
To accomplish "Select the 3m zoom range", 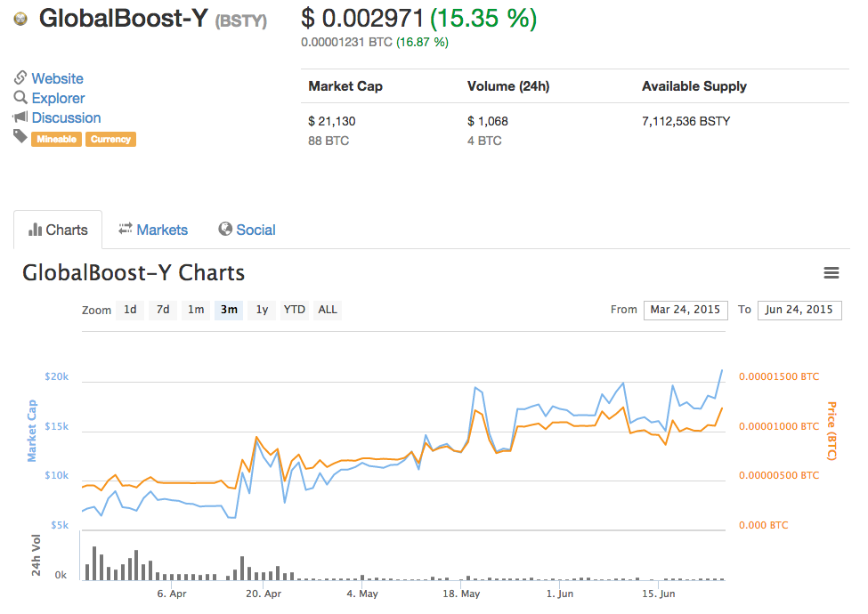I will tap(229, 310).
